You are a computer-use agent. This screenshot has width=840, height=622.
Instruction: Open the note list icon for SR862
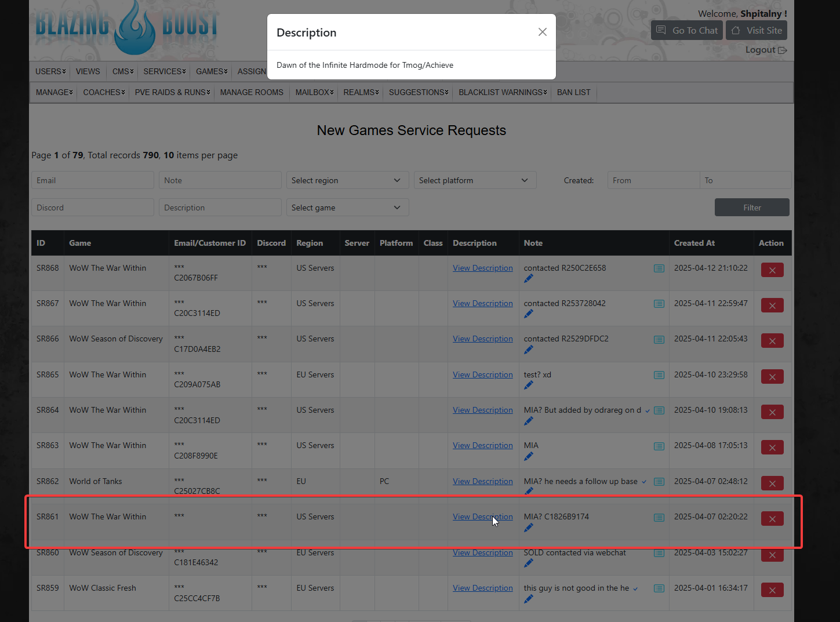pos(659,482)
